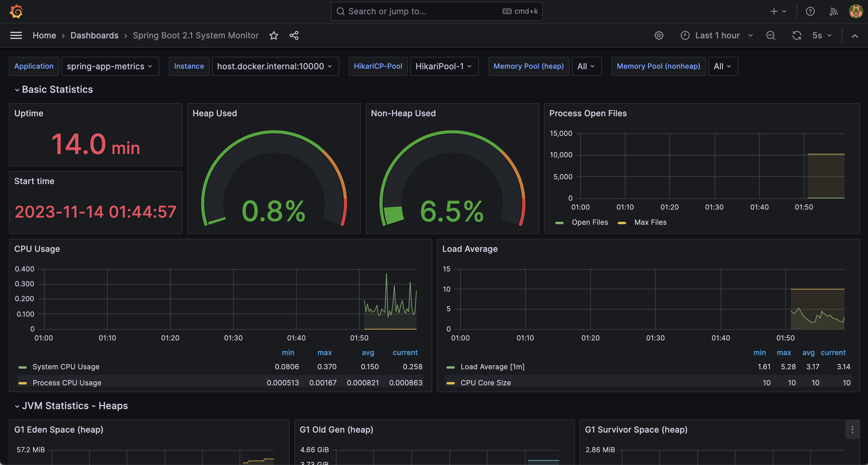
Task: Toggle System CPU Usage legend series
Action: pos(66,367)
